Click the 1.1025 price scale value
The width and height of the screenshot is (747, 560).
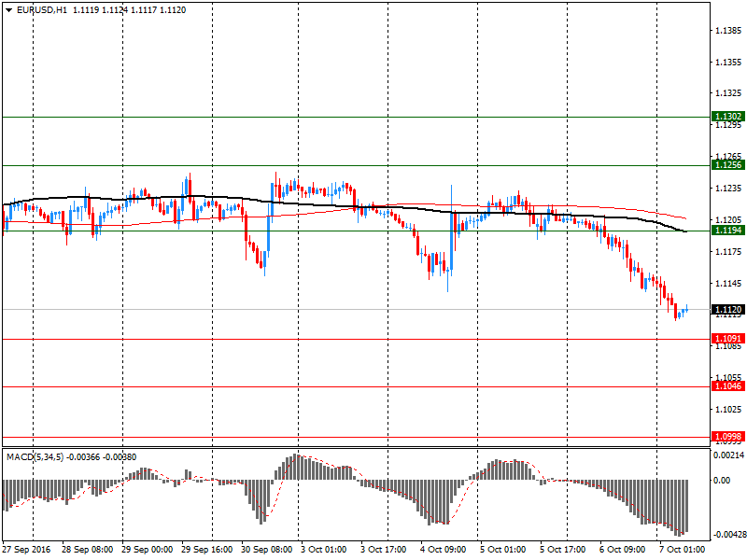coord(728,409)
